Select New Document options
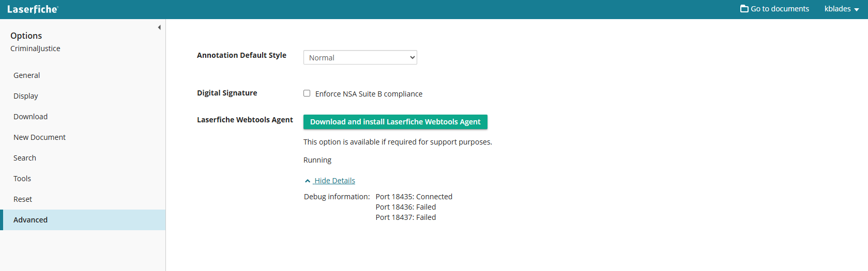 coord(40,137)
